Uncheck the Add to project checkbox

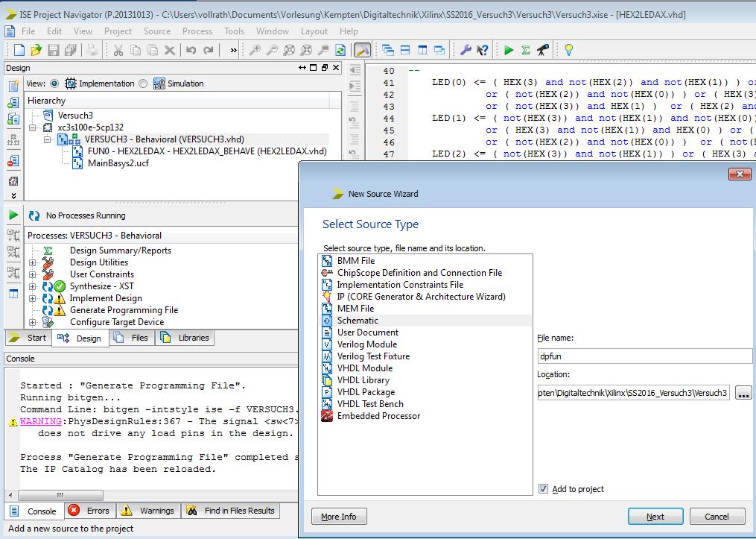click(543, 489)
